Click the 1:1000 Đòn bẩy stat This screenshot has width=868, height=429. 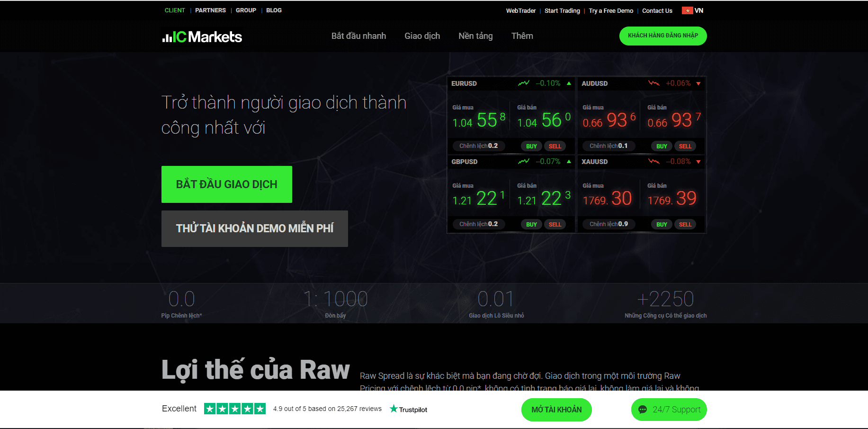point(335,304)
